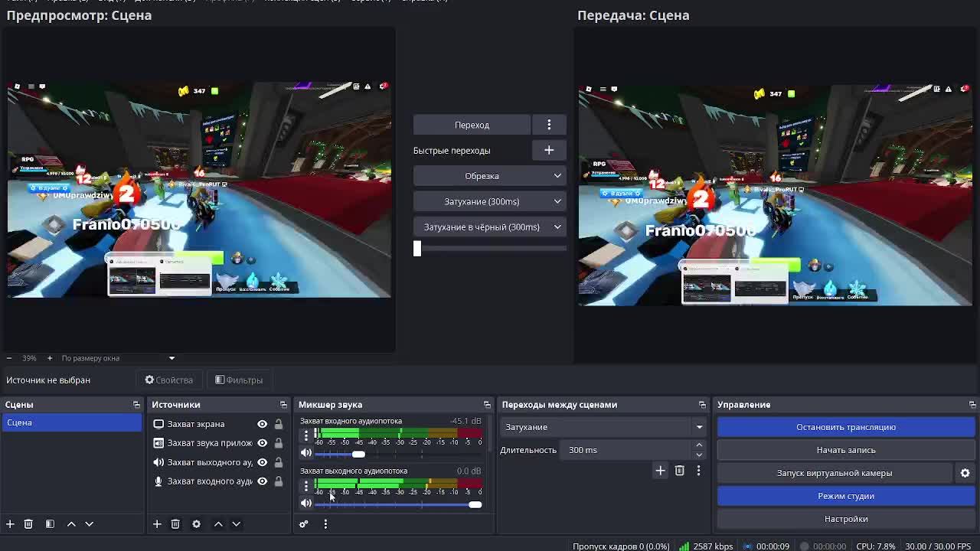Open source Свойства properties button

pos(169,380)
